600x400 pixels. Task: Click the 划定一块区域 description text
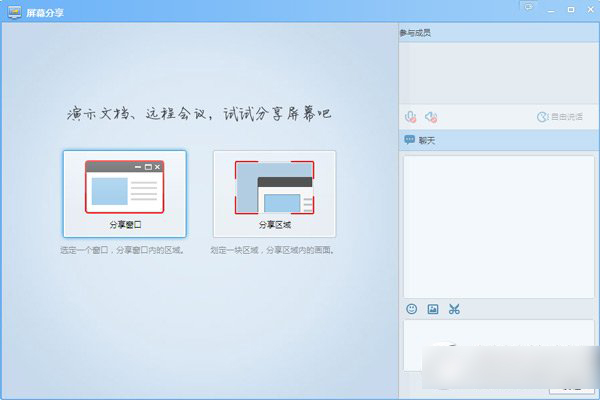click(x=272, y=250)
